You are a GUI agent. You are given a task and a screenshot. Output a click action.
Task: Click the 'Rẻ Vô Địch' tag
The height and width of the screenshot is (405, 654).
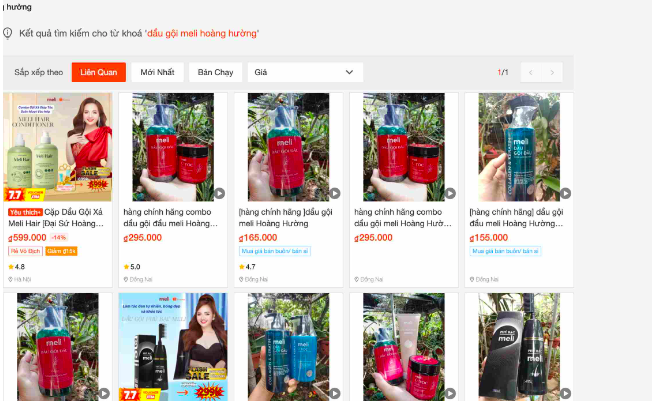pyautogui.click(x=25, y=251)
